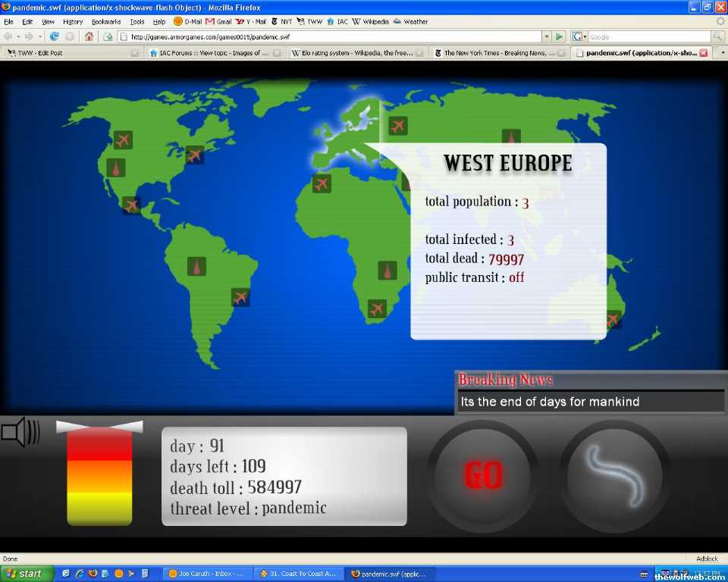Open the disease evolution worm button
Image resolution: width=728 pixels, height=582 pixels.
(x=614, y=476)
